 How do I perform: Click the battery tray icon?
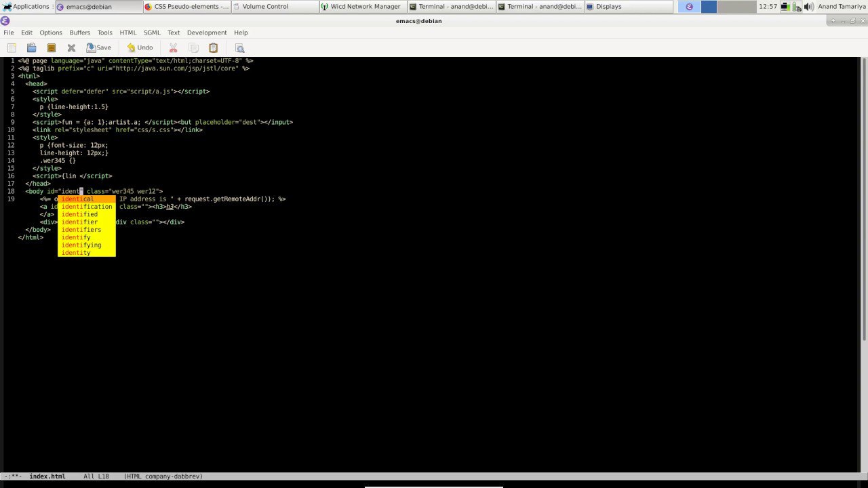tap(797, 6)
